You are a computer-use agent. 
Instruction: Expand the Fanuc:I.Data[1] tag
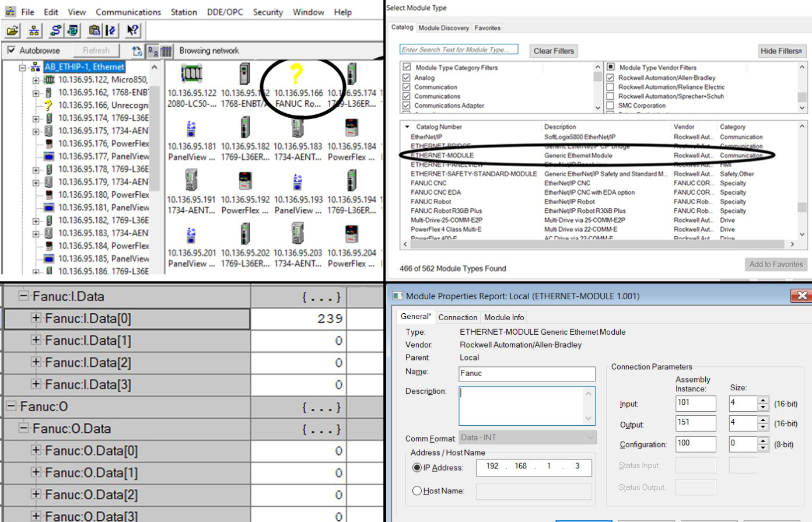[x=36, y=340]
